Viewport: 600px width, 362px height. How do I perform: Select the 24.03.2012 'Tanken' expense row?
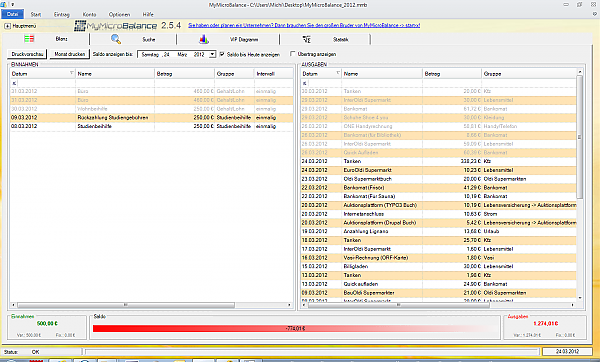(439, 161)
